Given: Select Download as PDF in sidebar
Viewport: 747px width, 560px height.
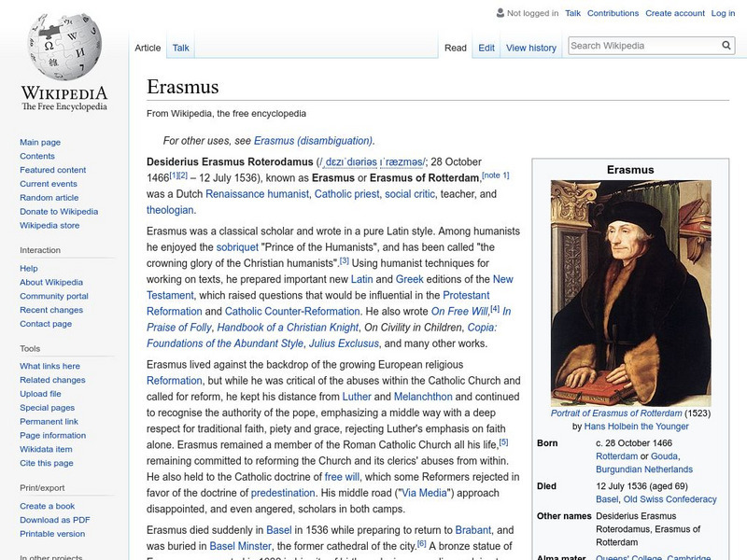Looking at the screenshot, I should [x=55, y=520].
